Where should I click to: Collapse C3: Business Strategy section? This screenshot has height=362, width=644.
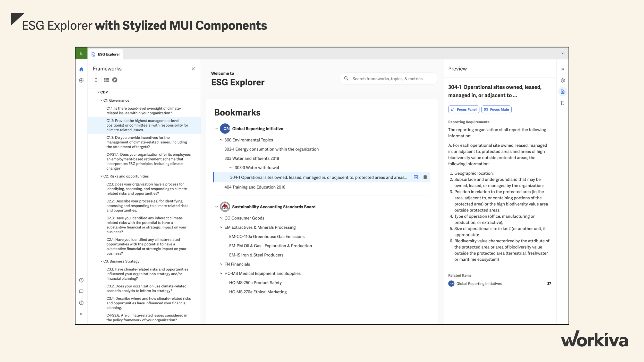tap(101, 261)
